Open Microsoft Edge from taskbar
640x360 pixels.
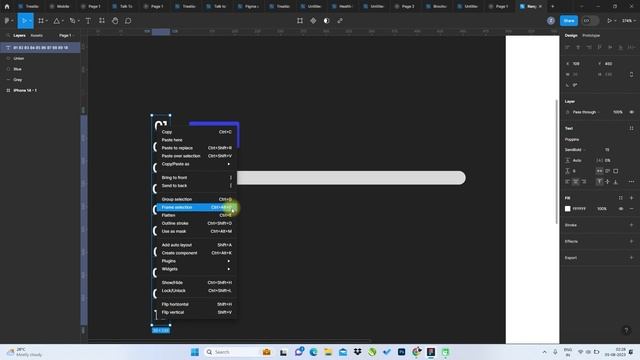[x=313, y=352]
